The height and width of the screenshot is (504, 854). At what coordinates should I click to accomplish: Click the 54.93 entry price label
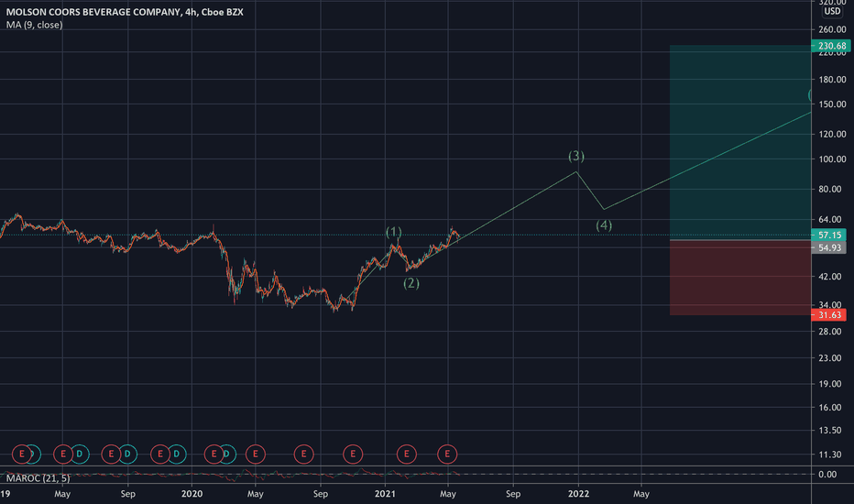(x=829, y=248)
